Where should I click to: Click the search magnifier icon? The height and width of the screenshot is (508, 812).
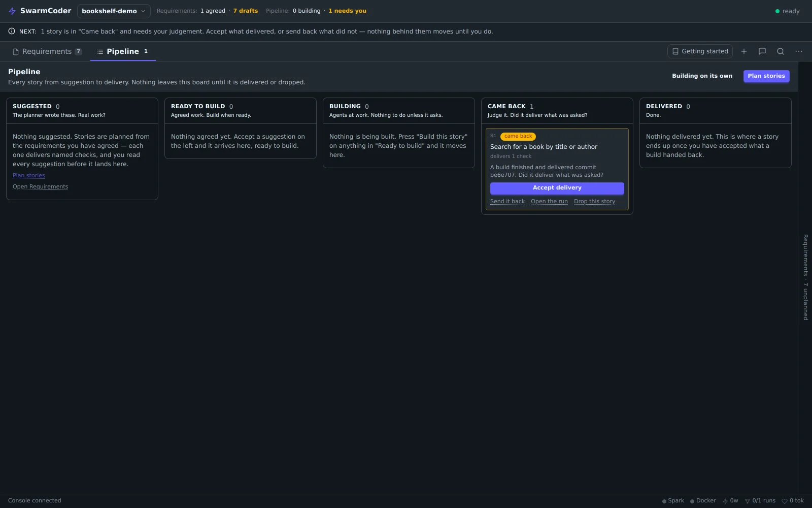[781, 51]
